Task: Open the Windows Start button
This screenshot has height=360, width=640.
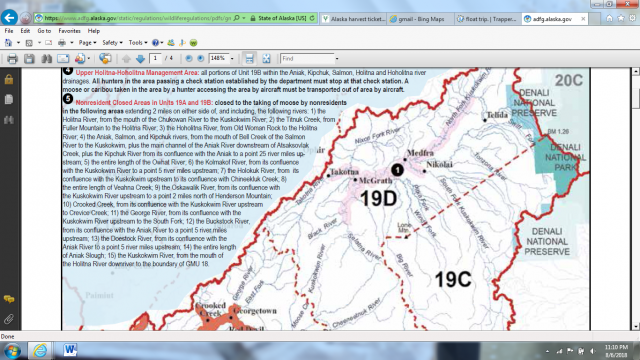Action: click(x=13, y=351)
